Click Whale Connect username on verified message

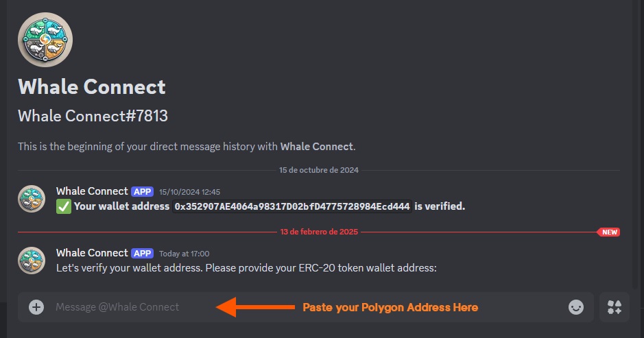92,191
